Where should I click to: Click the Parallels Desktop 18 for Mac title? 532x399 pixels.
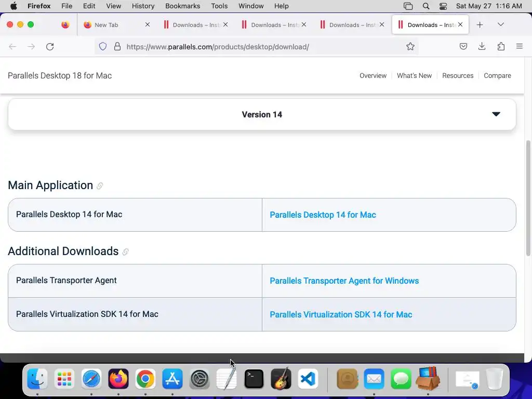[60, 76]
